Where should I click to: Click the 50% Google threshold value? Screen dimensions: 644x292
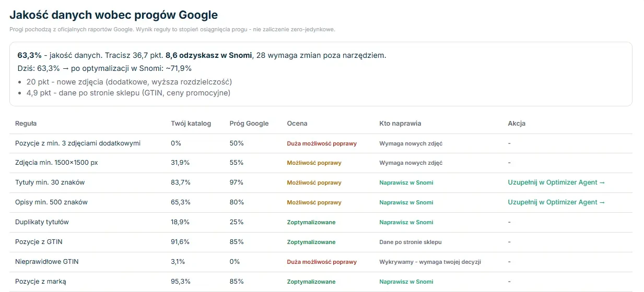236,143
